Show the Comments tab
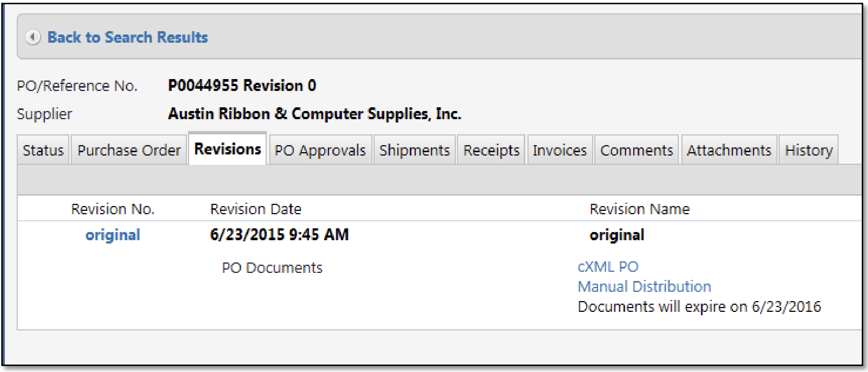868x372 pixels. pos(637,150)
